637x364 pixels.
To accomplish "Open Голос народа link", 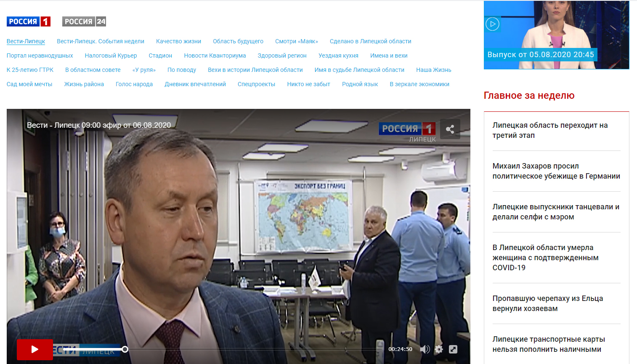I will 134,84.
